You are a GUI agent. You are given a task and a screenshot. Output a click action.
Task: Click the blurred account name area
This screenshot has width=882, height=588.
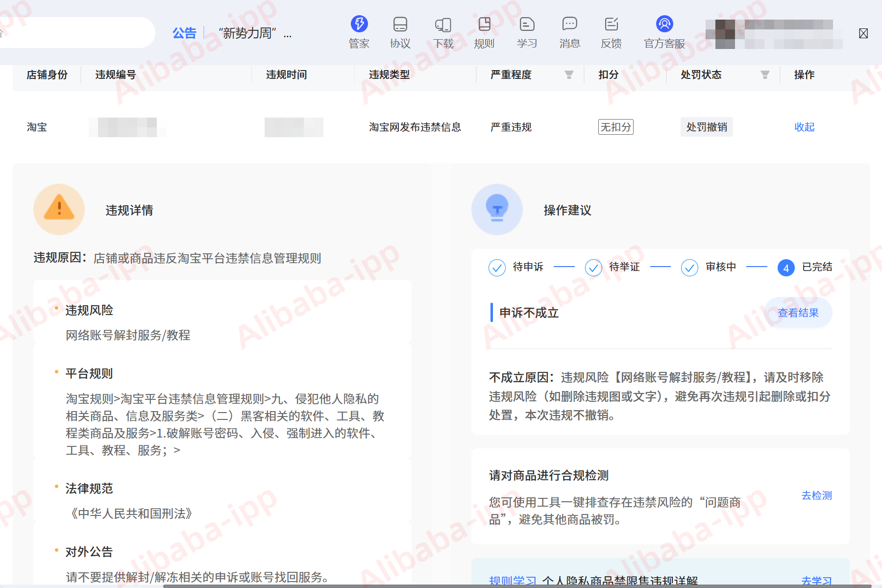(774, 34)
